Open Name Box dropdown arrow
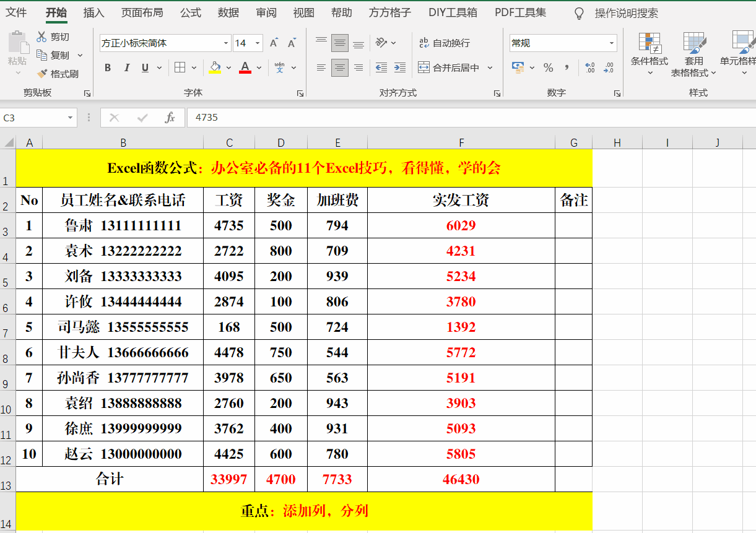This screenshot has height=533, width=756. click(70, 118)
